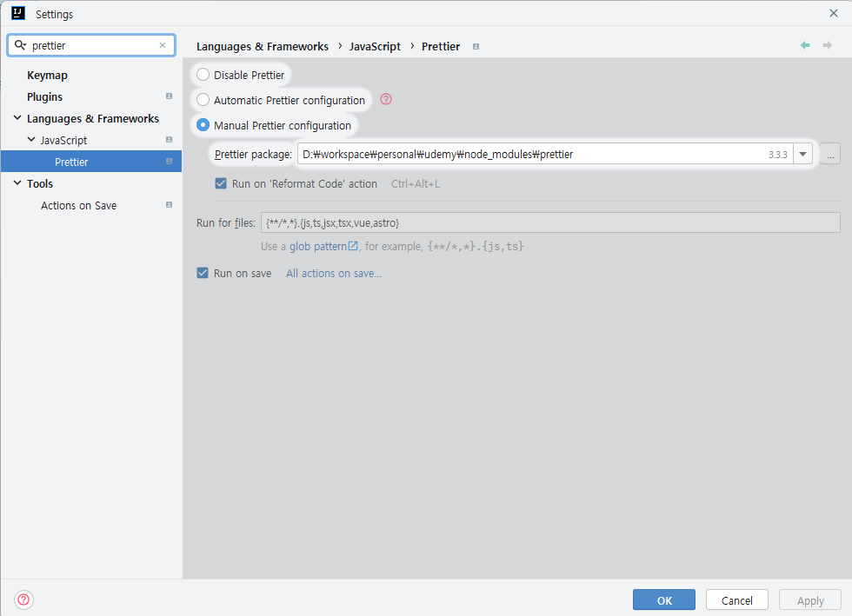Click project-level icon beside Prettier breadcrumb
Image resolution: width=852 pixels, height=616 pixels.
click(x=476, y=47)
